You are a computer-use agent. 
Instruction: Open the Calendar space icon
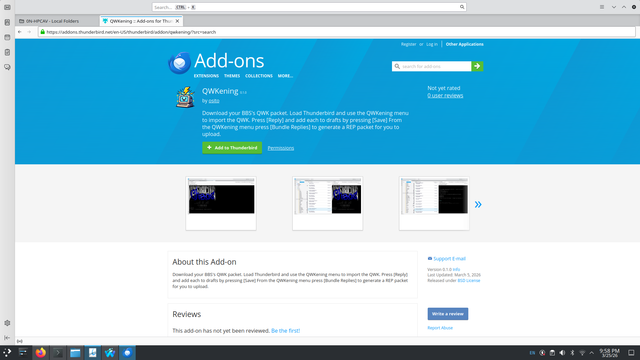pos(7,37)
